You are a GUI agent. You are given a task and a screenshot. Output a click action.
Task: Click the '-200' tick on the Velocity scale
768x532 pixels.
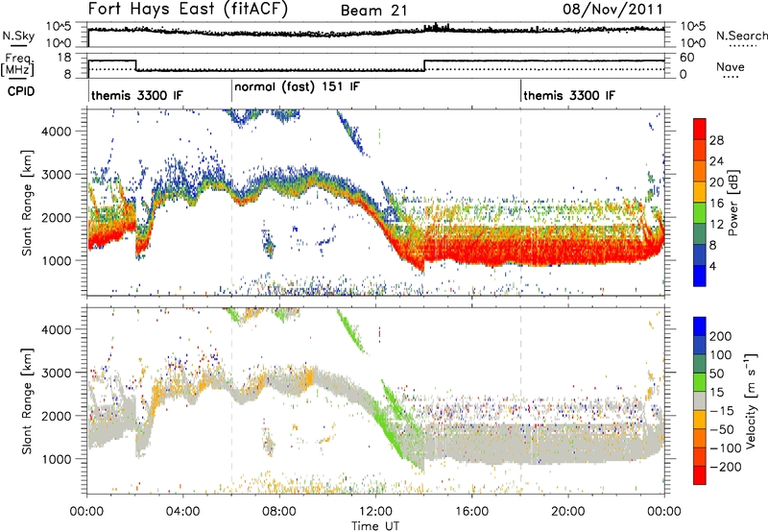(x=726, y=467)
